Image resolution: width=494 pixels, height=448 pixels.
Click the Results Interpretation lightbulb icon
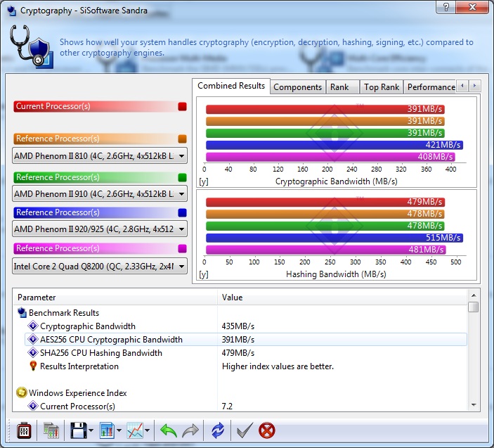(33, 366)
